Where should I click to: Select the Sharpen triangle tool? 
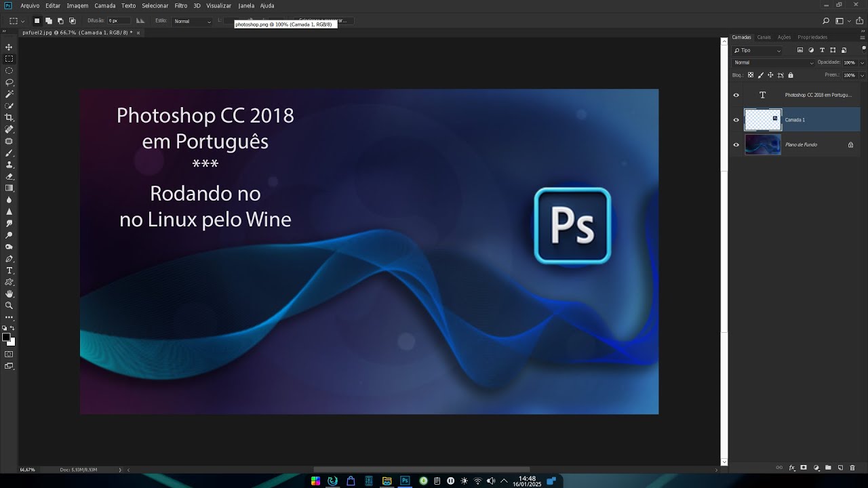(x=9, y=211)
